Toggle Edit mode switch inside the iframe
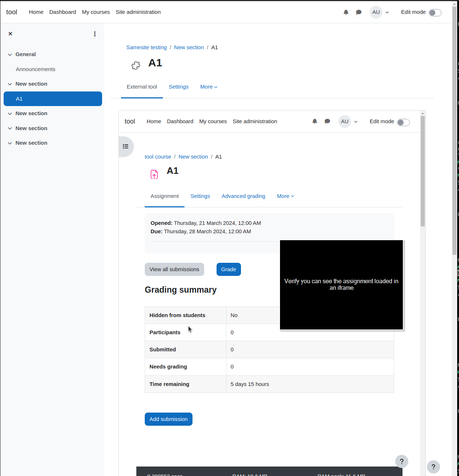This screenshot has width=459, height=476. (x=403, y=122)
